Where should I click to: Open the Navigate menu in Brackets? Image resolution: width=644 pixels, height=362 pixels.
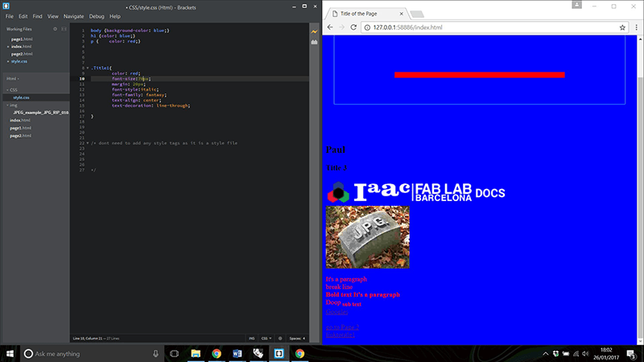(73, 16)
